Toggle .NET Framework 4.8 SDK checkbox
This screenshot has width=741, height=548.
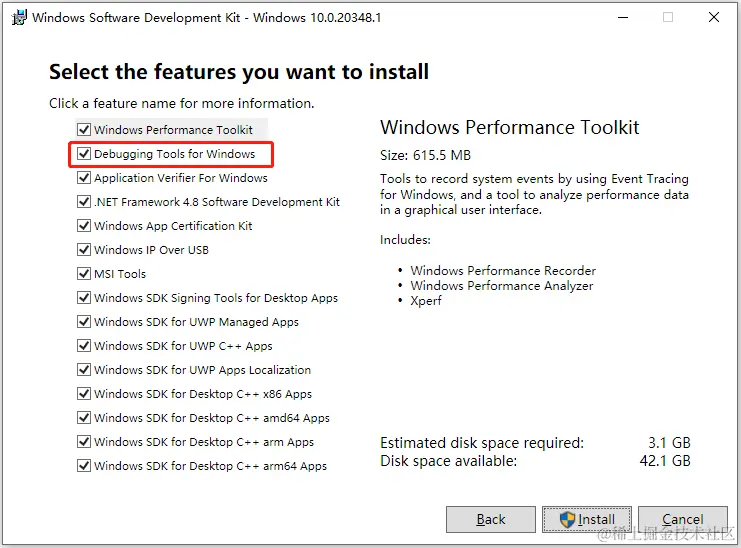point(84,202)
